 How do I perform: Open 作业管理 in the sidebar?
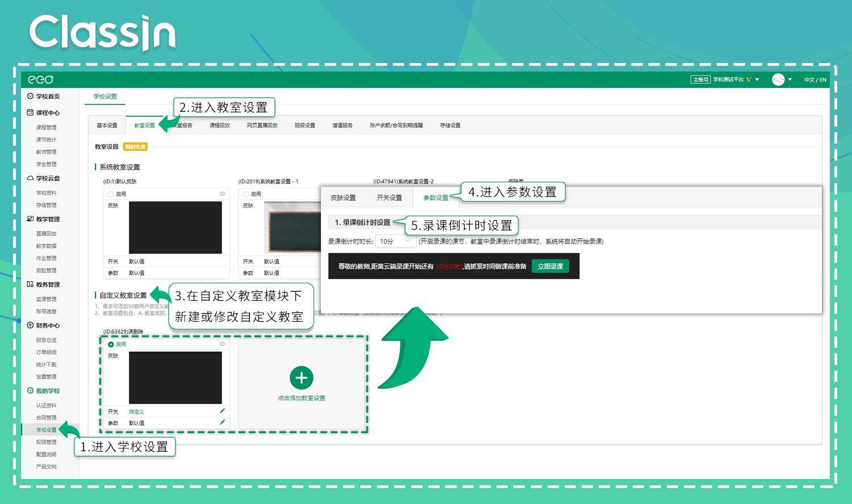[47, 258]
